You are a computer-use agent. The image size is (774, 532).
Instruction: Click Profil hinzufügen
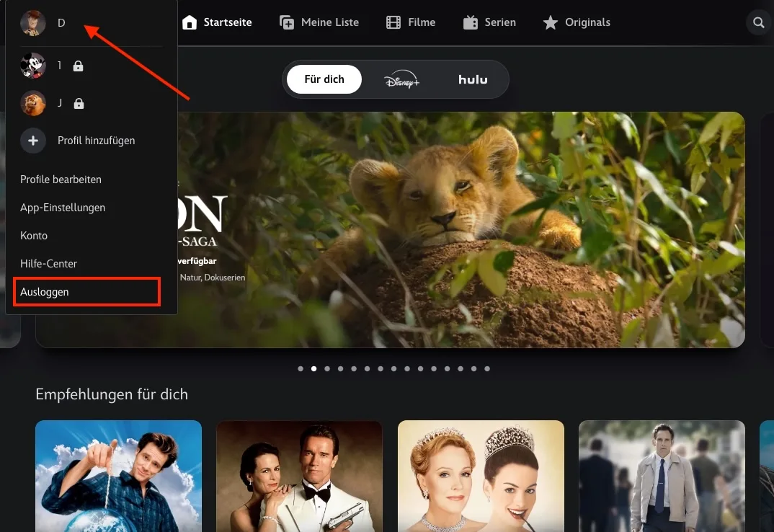point(97,141)
